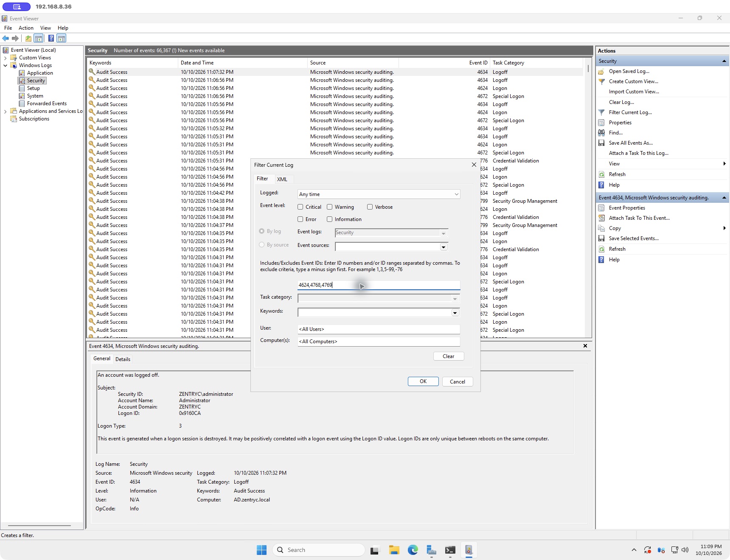
Task: Click the Forward arrow toolbar icon
Action: (x=15, y=38)
